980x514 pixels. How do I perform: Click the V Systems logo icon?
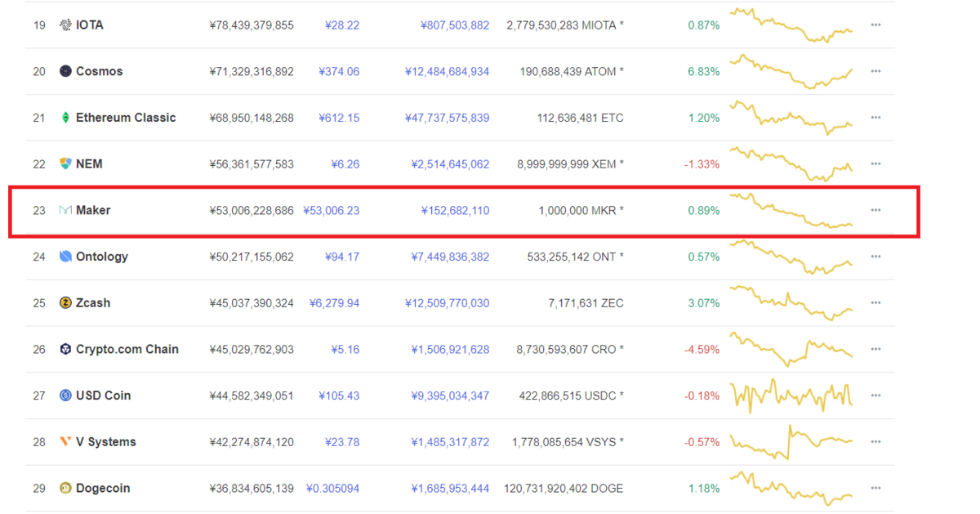click(x=65, y=442)
